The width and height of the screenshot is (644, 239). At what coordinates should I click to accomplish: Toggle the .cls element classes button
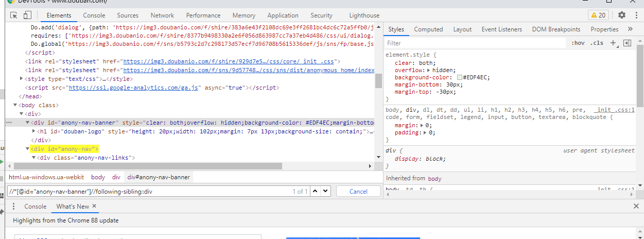(x=597, y=43)
